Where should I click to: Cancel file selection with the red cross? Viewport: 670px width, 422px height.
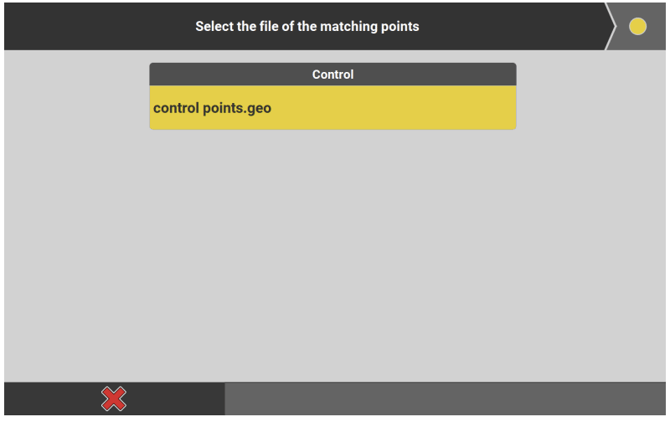coord(114,399)
